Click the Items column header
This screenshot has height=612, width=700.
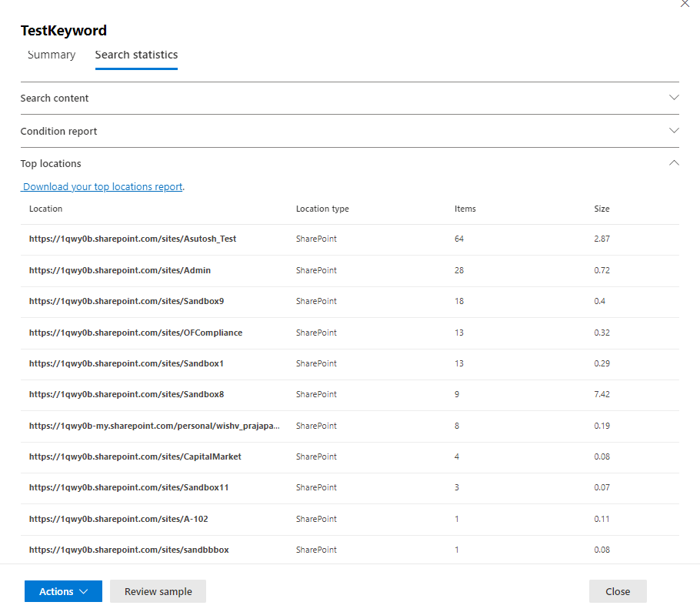[x=465, y=209]
